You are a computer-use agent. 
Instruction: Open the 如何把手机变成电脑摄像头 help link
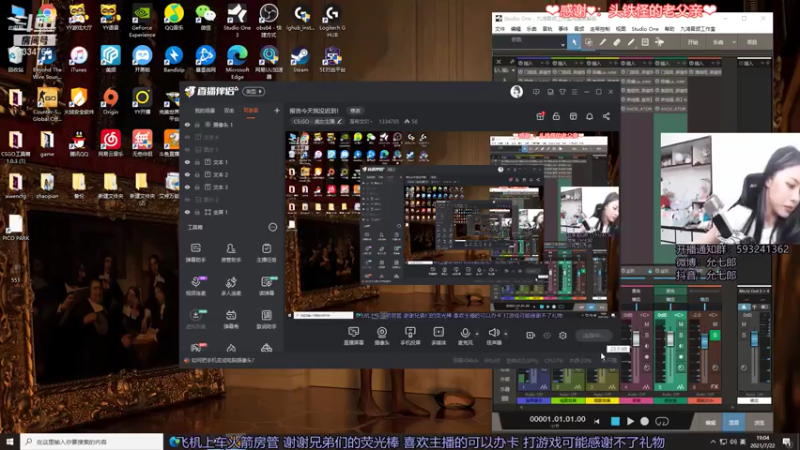(x=222, y=360)
